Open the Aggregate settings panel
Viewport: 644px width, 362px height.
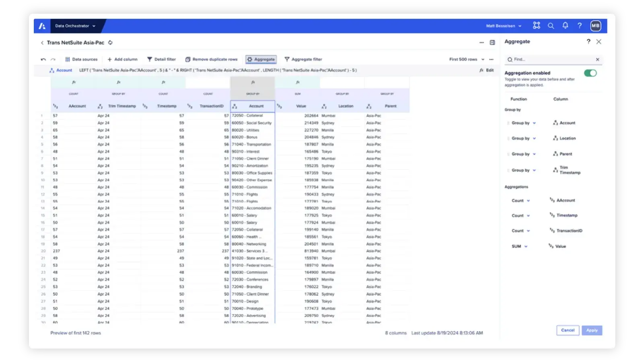tap(261, 59)
